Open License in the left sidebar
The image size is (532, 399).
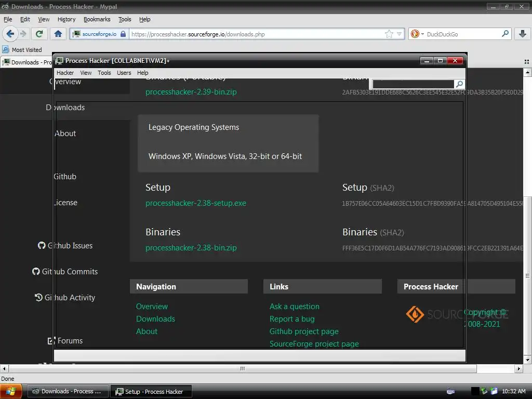coord(65,203)
